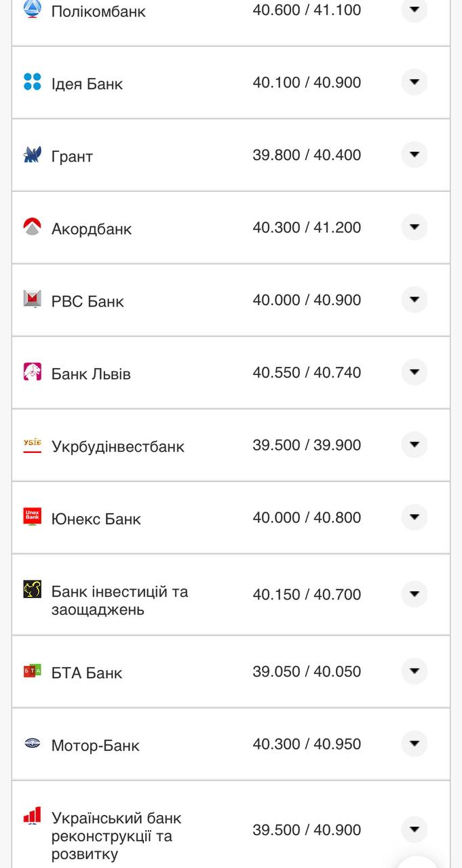The image size is (462, 868).
Task: Expand the Ідея Банк row arrow
Action: 414,83
